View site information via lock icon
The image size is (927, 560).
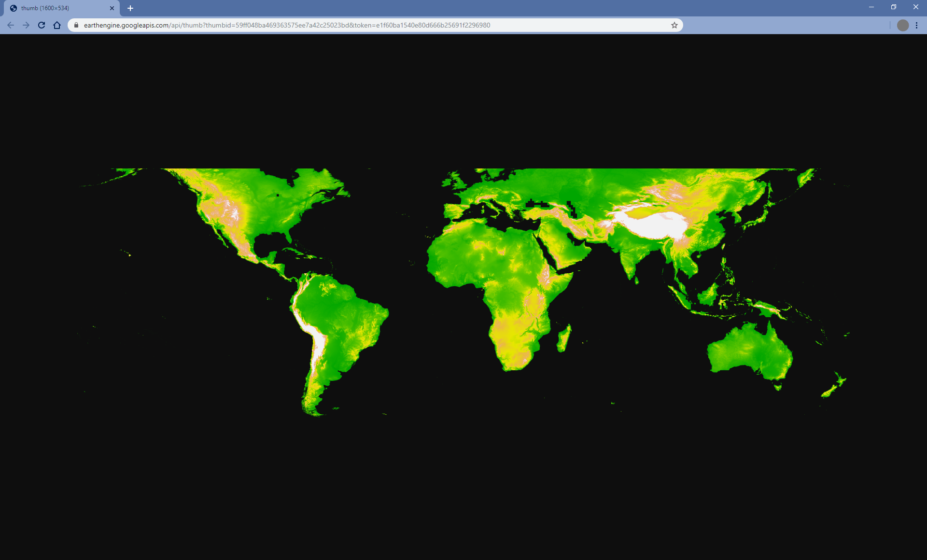[x=76, y=25]
